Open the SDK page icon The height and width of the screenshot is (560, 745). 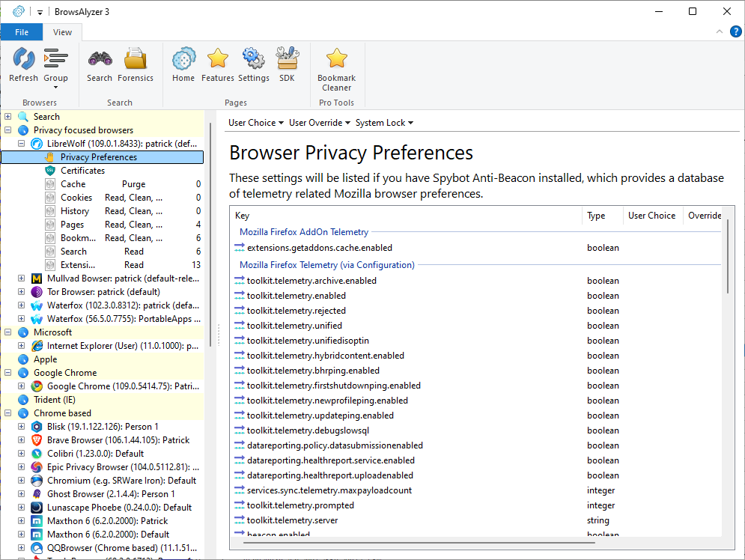click(x=287, y=64)
